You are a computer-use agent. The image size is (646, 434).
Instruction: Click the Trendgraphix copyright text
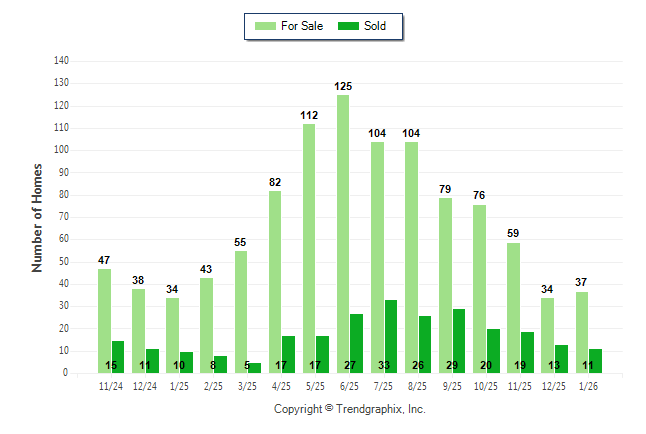click(350, 409)
